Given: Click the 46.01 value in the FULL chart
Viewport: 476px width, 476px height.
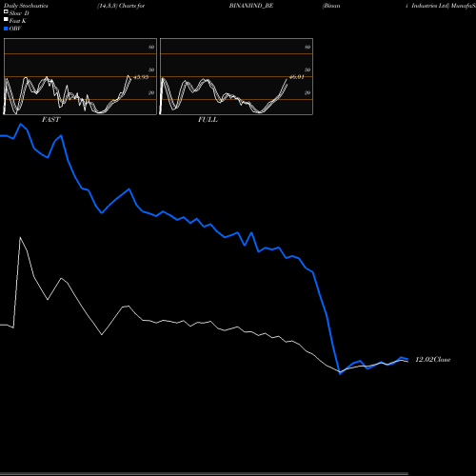Looking at the screenshot, I should [297, 77].
